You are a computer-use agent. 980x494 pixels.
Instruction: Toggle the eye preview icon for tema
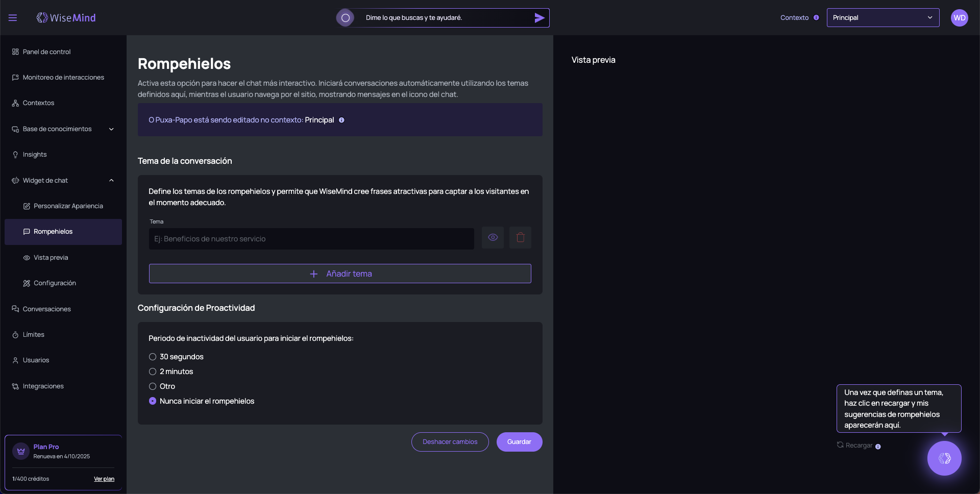tap(493, 238)
